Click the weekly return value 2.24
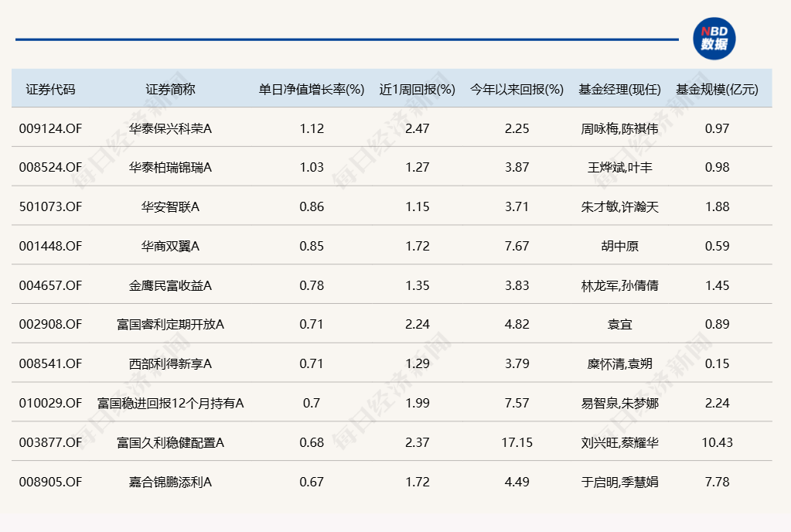 coord(418,324)
